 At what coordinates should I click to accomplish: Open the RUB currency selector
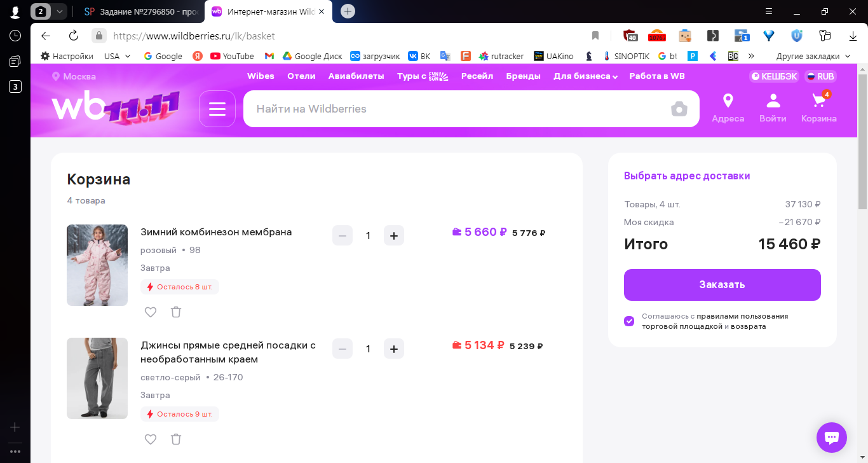821,76
